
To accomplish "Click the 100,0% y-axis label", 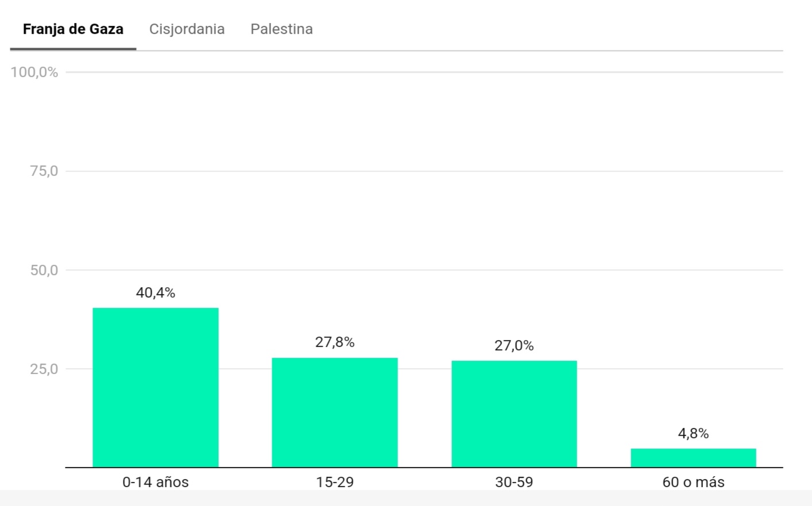I will pos(34,72).
